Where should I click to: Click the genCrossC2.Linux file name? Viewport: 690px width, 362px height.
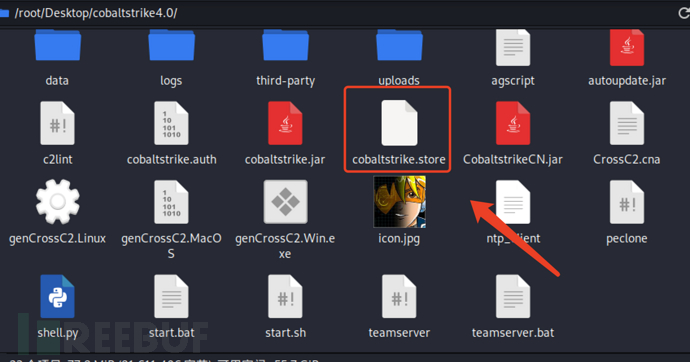[x=57, y=238]
